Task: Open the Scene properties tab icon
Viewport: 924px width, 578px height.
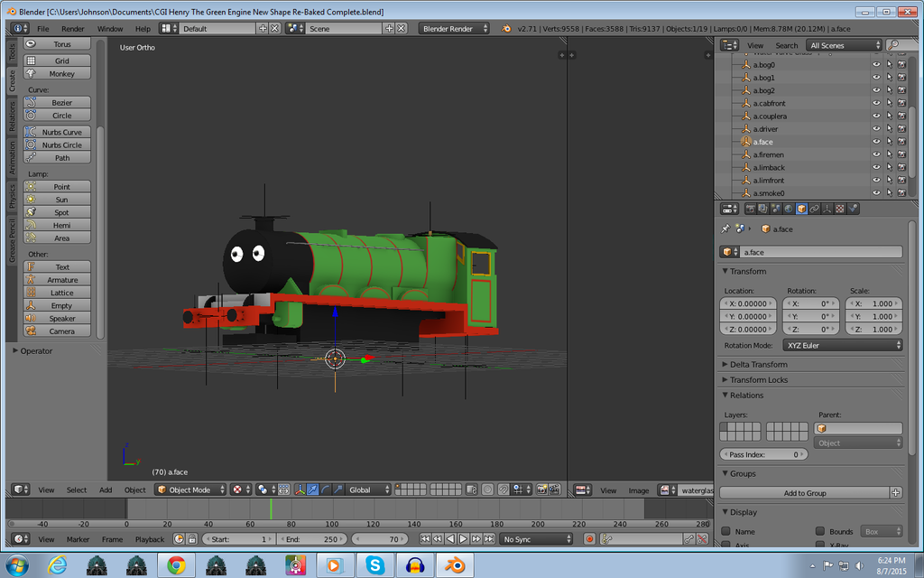Action: [x=775, y=209]
